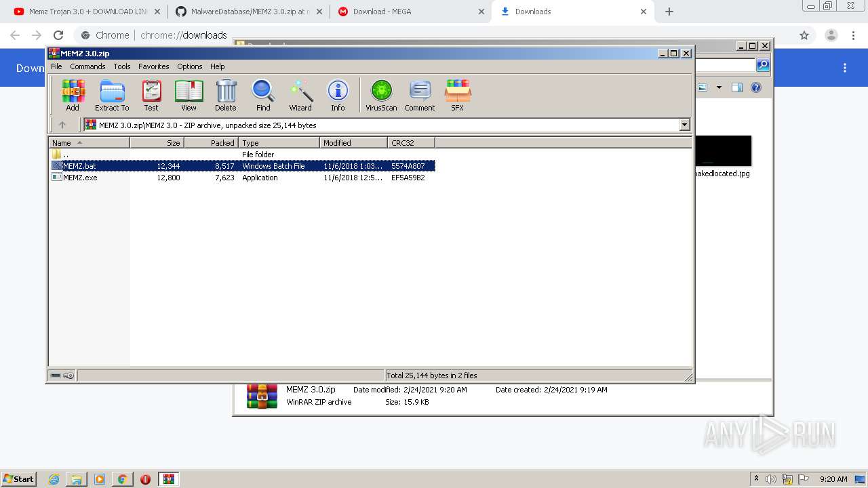Select the MEMZ.bat file row
The image size is (868, 488).
[x=242, y=166]
